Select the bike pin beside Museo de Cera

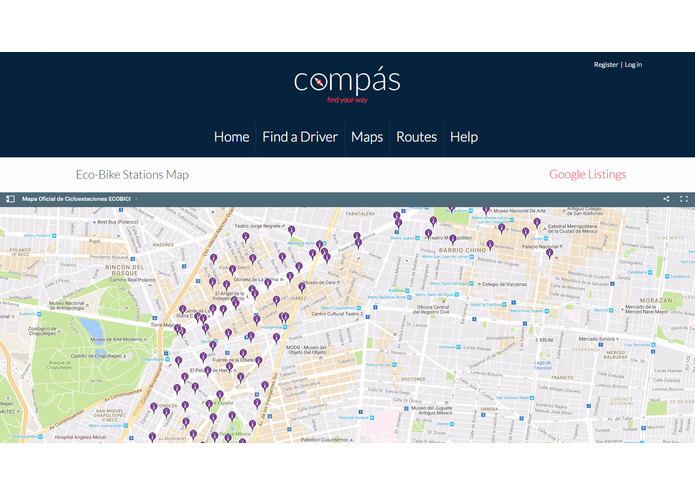(301, 288)
